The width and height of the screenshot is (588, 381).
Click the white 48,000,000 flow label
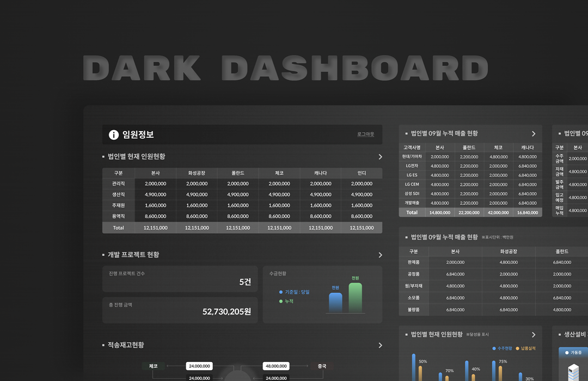pyautogui.click(x=275, y=366)
